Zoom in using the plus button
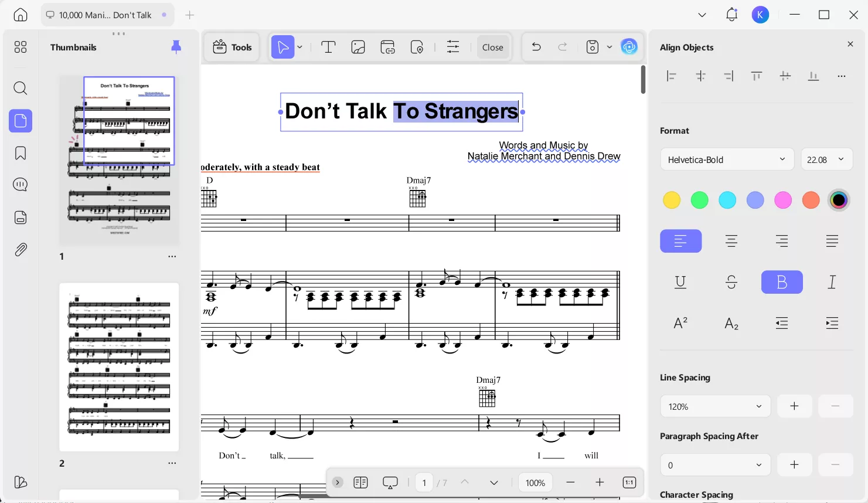The width and height of the screenshot is (868, 503). pyautogui.click(x=600, y=482)
